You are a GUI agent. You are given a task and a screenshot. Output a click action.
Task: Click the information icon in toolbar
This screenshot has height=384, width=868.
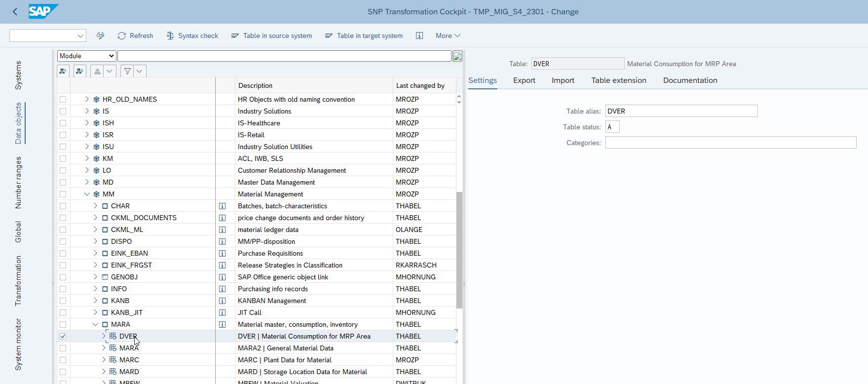click(419, 36)
